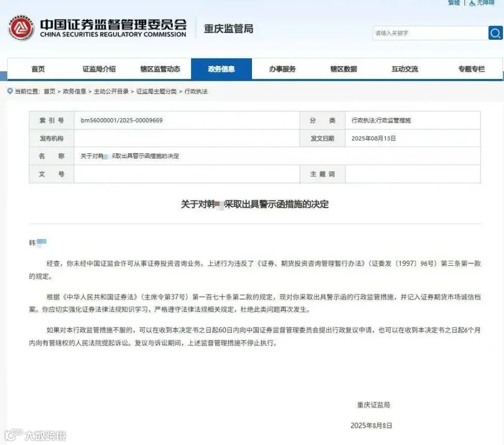The width and height of the screenshot is (504, 445).
Task: Open the 专题专栏 navigation tab
Action: tap(471, 69)
